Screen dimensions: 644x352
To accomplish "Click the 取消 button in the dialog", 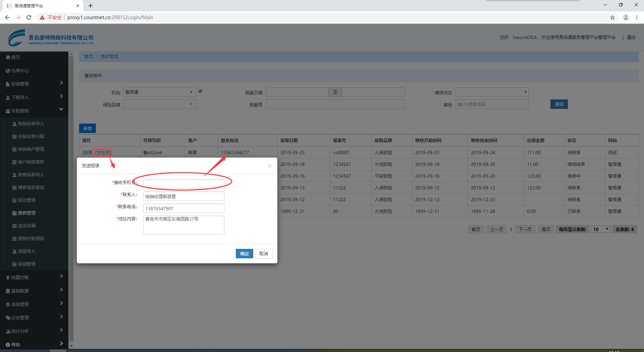I will click(x=263, y=254).
